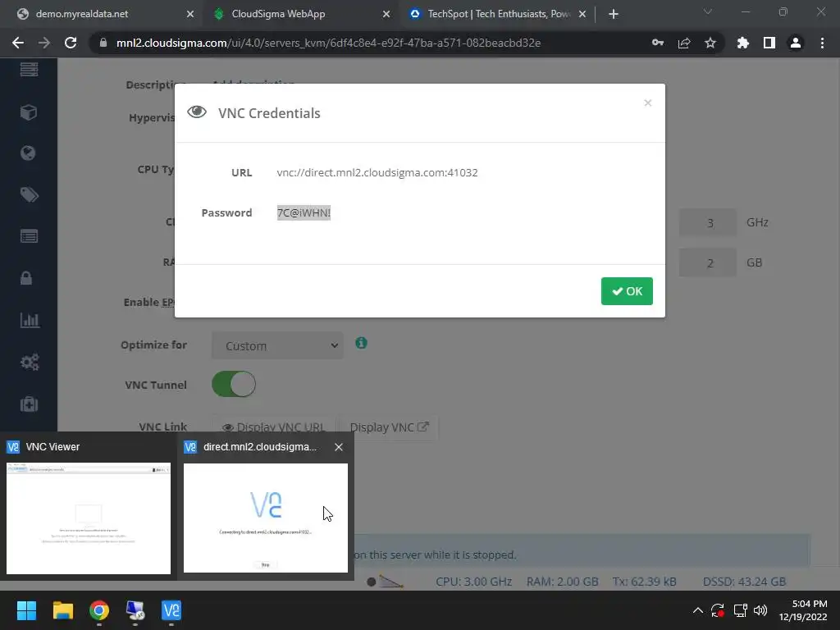
Task: Click the eye icon beside VNC Credentials title
Action: coord(197,112)
